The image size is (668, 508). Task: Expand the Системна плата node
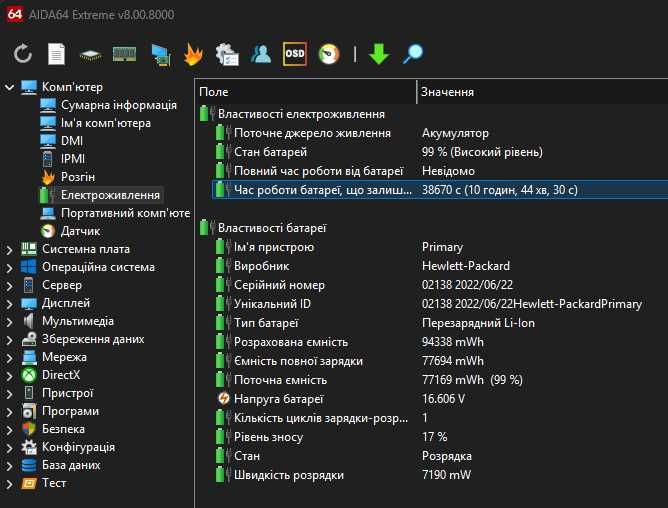(9, 249)
